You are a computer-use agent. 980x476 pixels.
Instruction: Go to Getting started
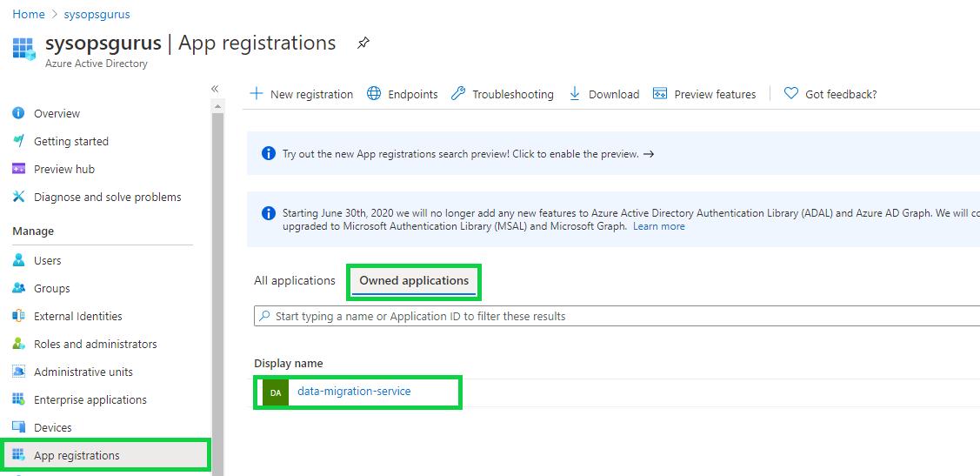[x=71, y=141]
